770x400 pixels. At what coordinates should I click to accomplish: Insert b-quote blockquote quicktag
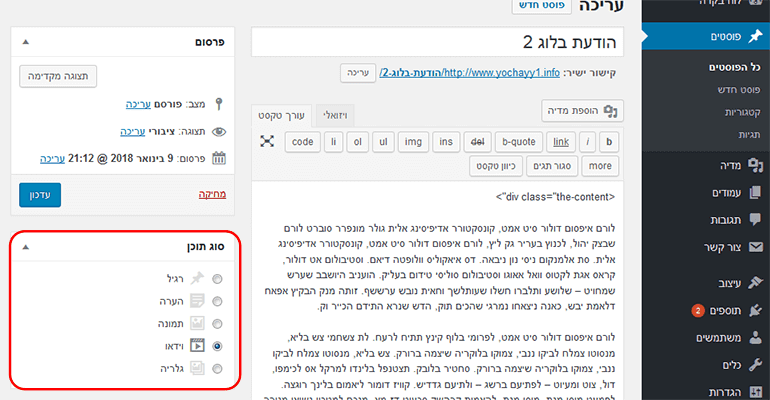(x=519, y=142)
